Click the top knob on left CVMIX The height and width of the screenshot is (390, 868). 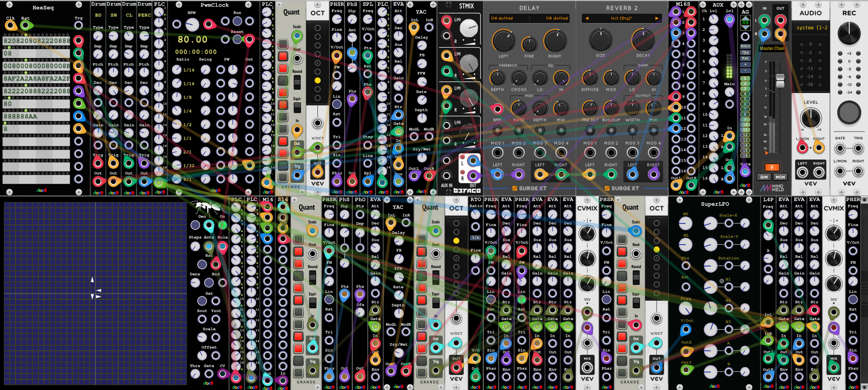pos(587,233)
